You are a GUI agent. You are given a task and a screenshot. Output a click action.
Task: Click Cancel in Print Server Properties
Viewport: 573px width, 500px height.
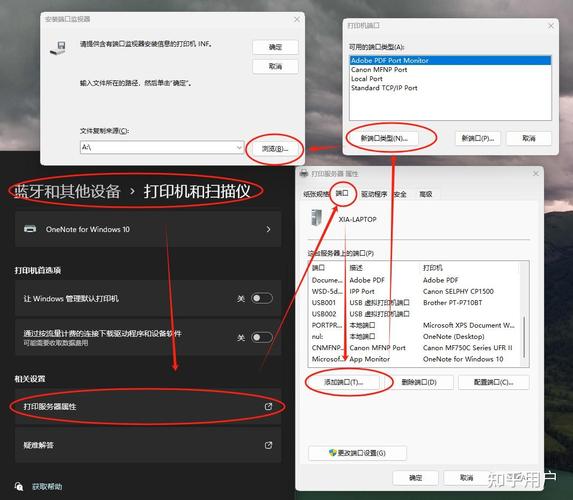466,478
